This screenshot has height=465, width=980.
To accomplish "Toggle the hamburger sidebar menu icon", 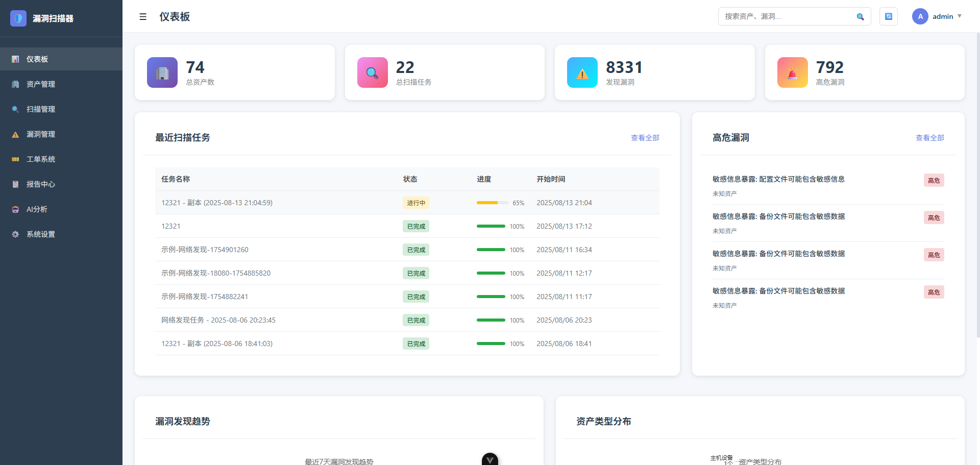I will point(143,17).
